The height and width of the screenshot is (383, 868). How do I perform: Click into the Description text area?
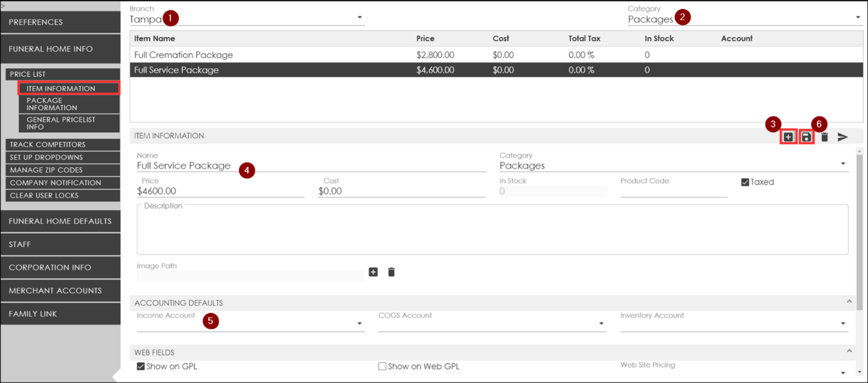point(491,231)
